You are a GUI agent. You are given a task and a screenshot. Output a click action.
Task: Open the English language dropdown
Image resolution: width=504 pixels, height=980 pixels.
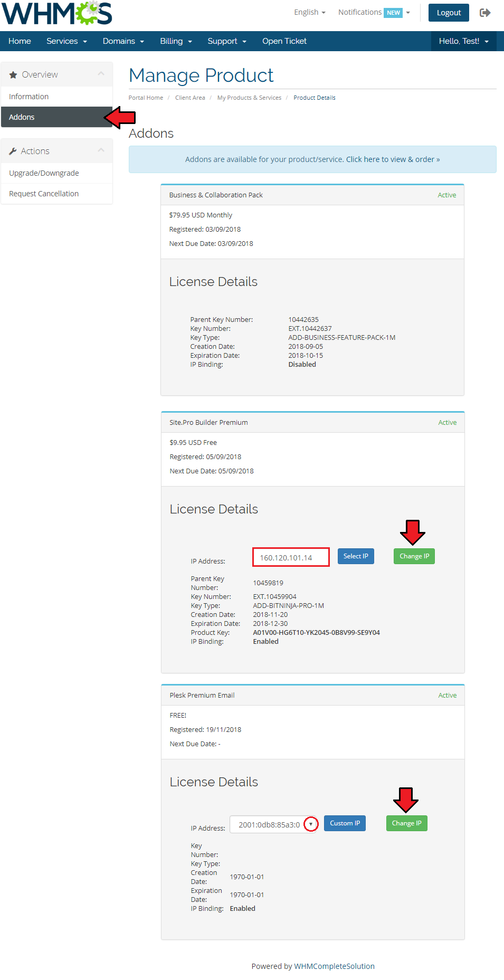point(309,12)
